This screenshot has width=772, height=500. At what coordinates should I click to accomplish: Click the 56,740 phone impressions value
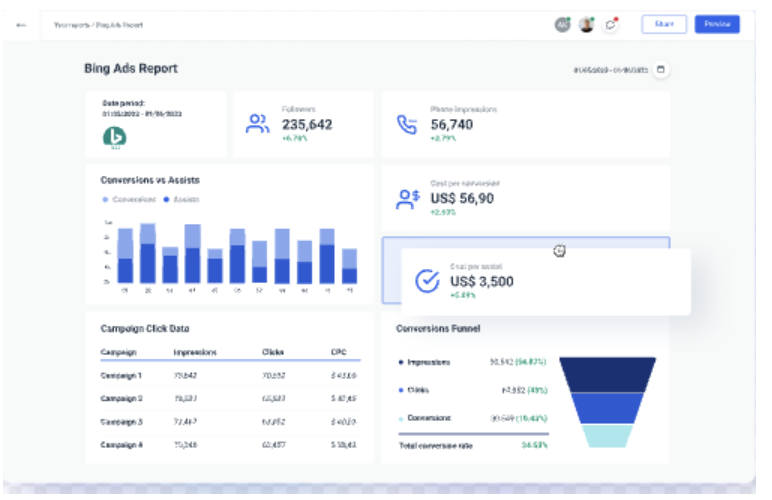451,125
